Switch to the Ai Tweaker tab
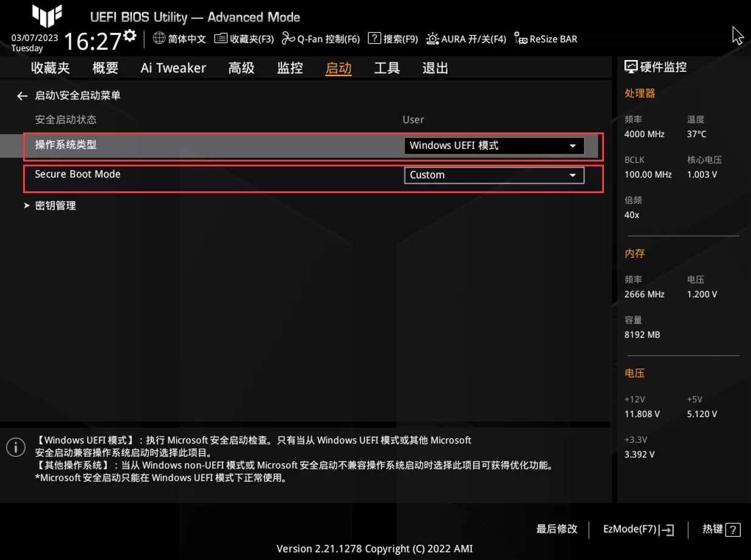751x560 pixels. pos(173,68)
